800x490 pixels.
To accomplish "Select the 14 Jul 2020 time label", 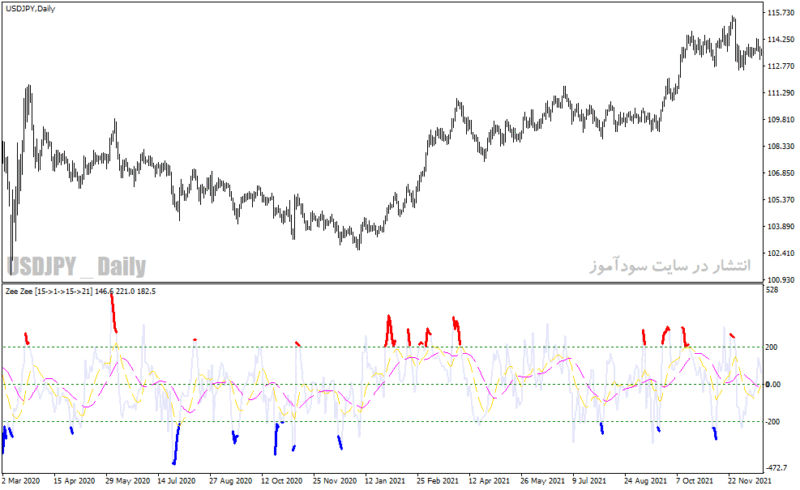I will (x=176, y=481).
